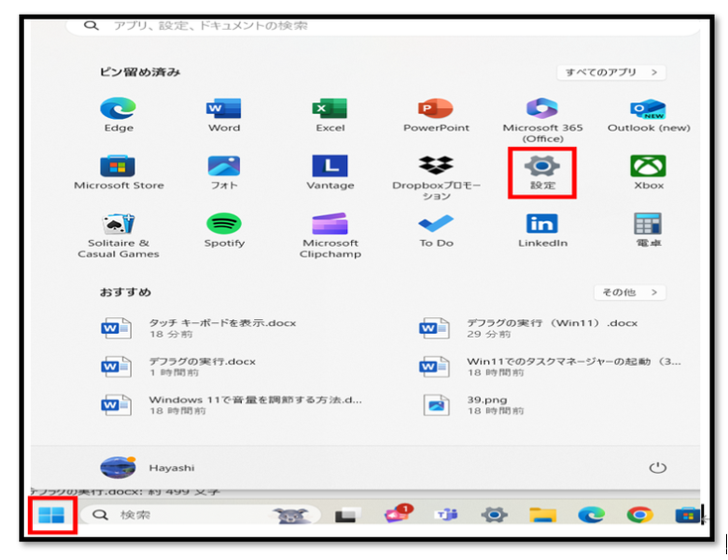
Task: Open the Vantage app
Action: click(330, 172)
